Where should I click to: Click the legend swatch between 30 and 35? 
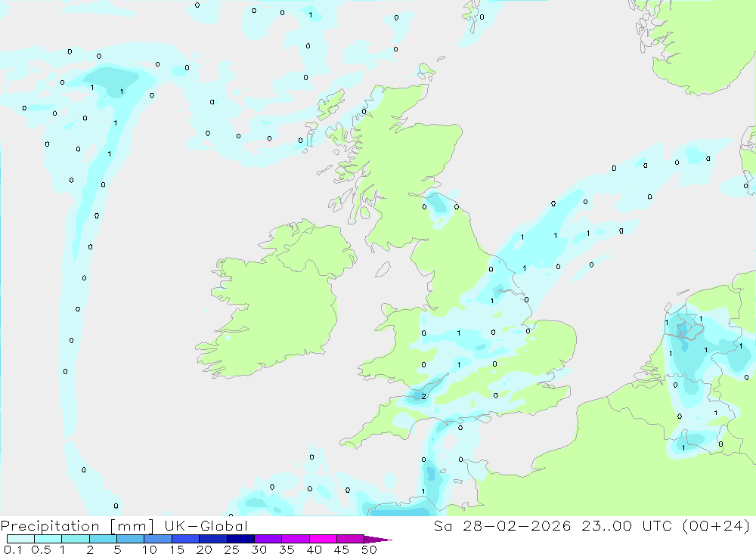(268, 539)
